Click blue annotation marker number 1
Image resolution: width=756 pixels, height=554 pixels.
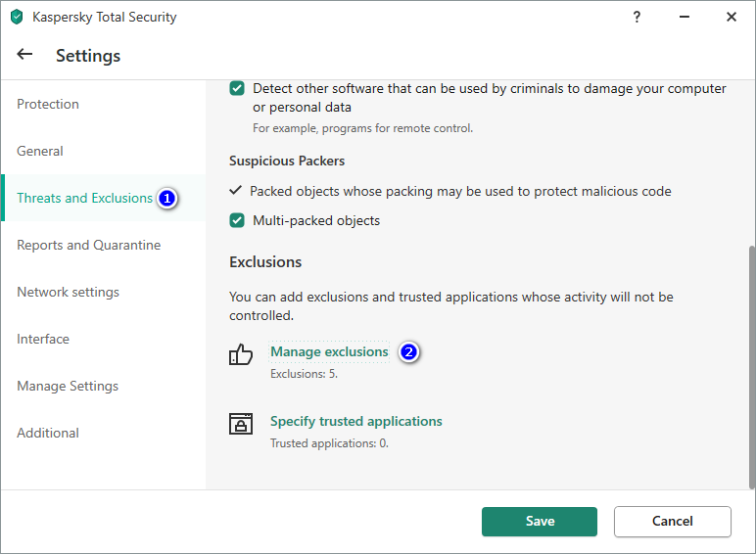[167, 199]
